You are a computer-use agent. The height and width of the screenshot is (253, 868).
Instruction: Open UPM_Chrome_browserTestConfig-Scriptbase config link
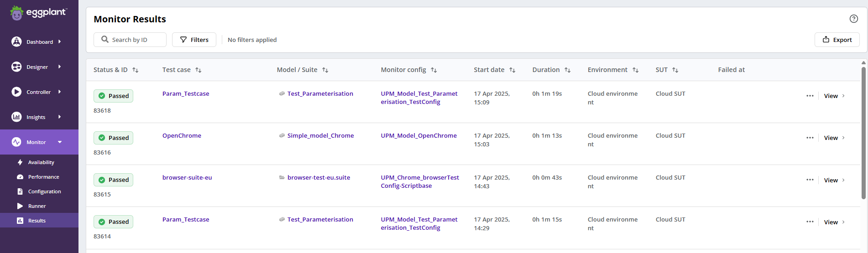click(x=420, y=181)
